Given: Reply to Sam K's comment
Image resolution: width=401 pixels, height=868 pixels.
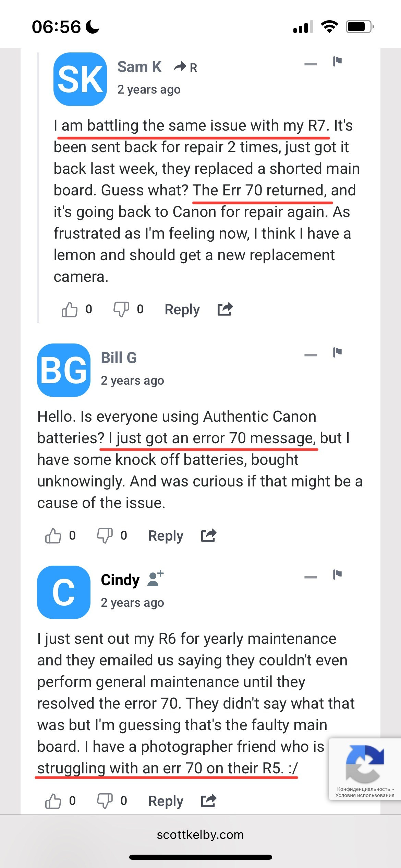Looking at the screenshot, I should (x=182, y=310).
